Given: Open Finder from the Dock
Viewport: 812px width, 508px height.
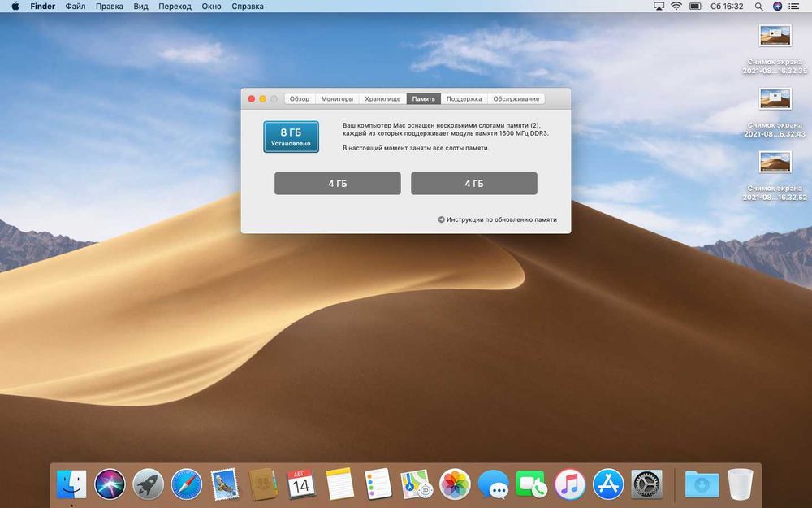Looking at the screenshot, I should tap(71, 484).
